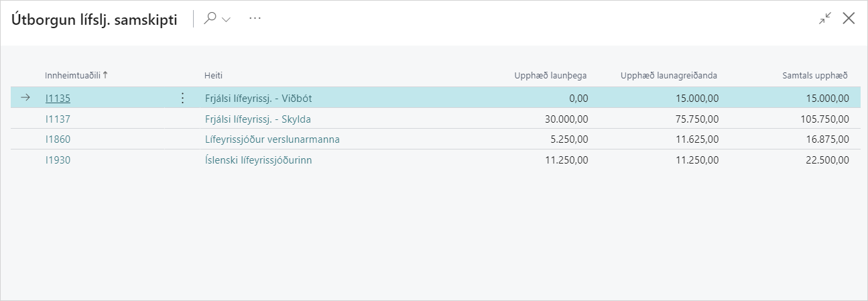868x301 pixels.
Task: Open row actions for I1135
Action: pyautogui.click(x=182, y=98)
